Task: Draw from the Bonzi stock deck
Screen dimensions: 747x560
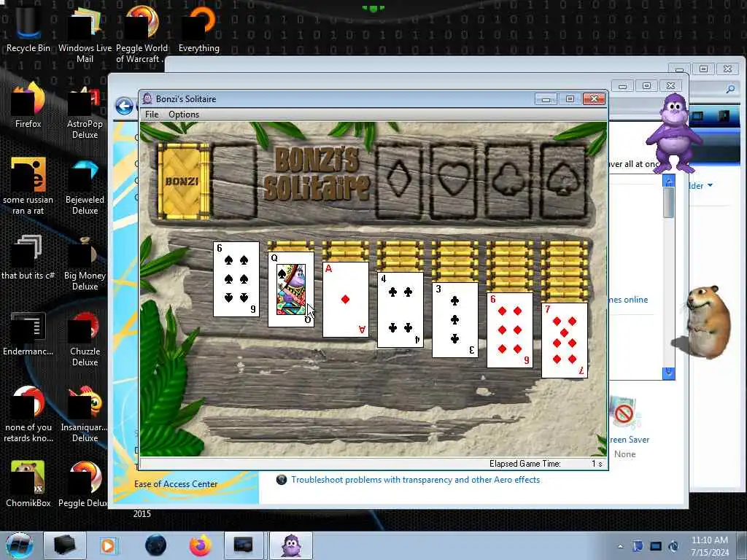Action: pyautogui.click(x=183, y=181)
